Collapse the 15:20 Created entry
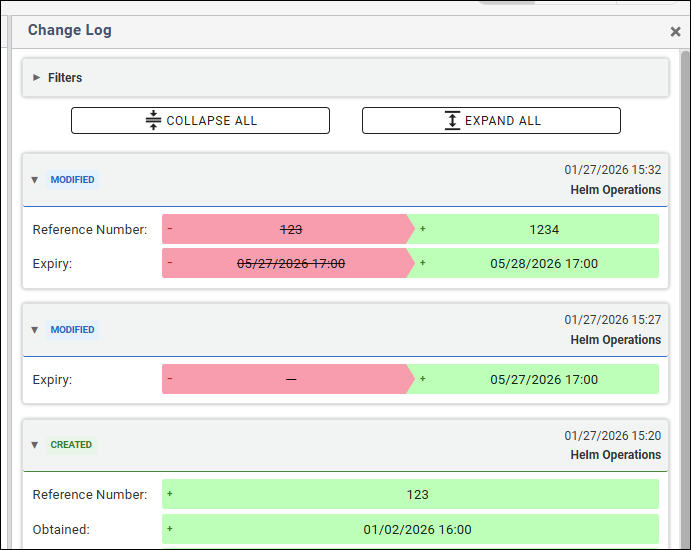691x550 pixels. [35, 445]
